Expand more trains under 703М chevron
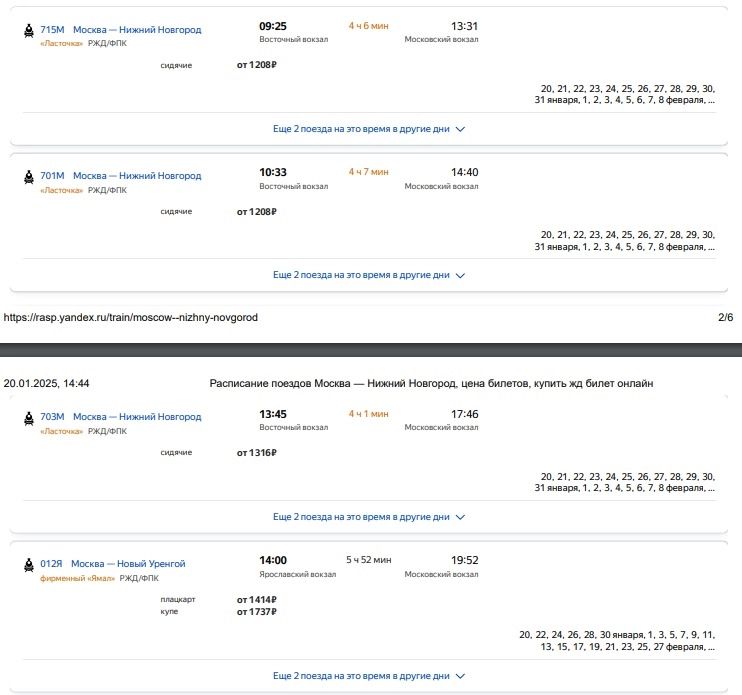 [461, 517]
